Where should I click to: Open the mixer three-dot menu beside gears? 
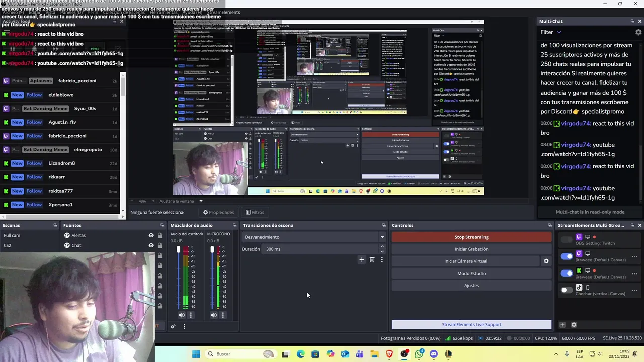pyautogui.click(x=184, y=326)
